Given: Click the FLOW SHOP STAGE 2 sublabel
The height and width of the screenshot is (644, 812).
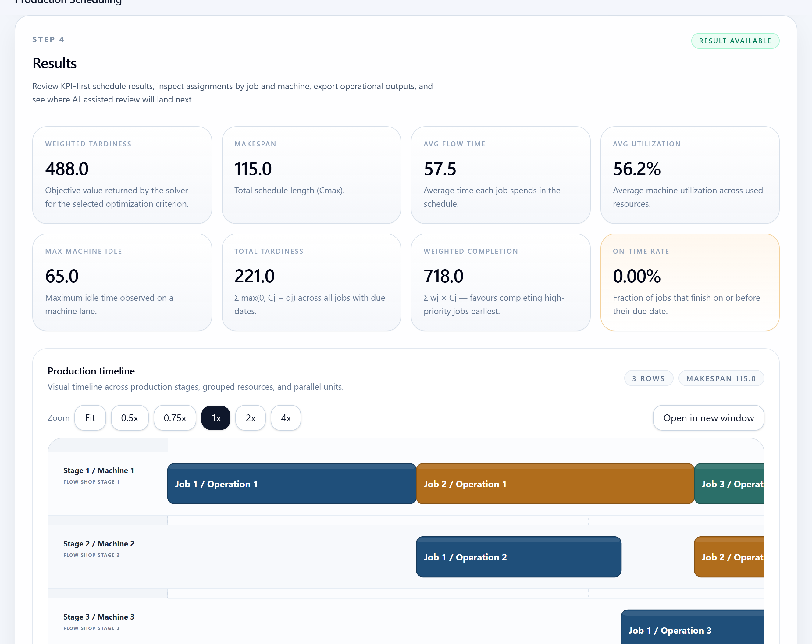Looking at the screenshot, I should (91, 555).
